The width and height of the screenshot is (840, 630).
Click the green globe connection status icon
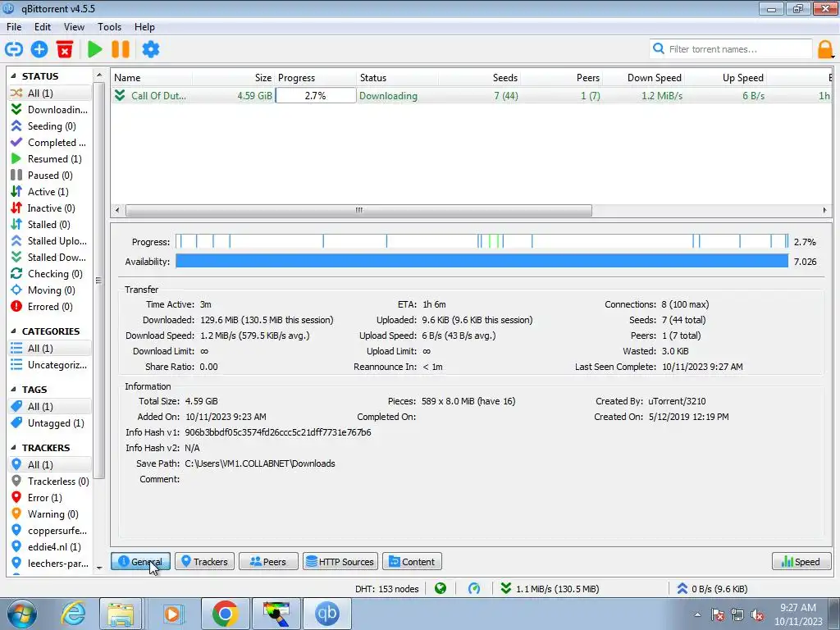click(441, 589)
